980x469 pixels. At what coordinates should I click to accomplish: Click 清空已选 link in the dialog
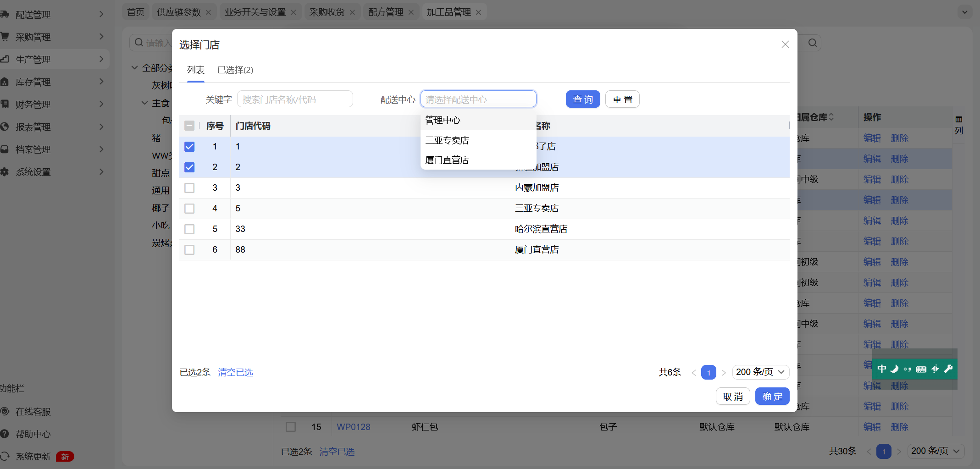(235, 372)
